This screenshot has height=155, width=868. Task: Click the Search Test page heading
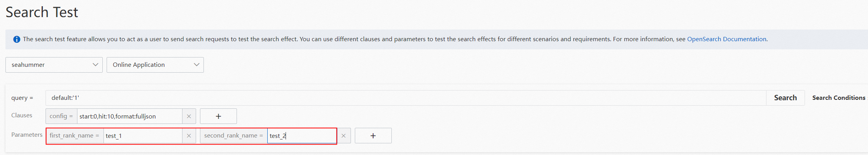pyautogui.click(x=42, y=12)
